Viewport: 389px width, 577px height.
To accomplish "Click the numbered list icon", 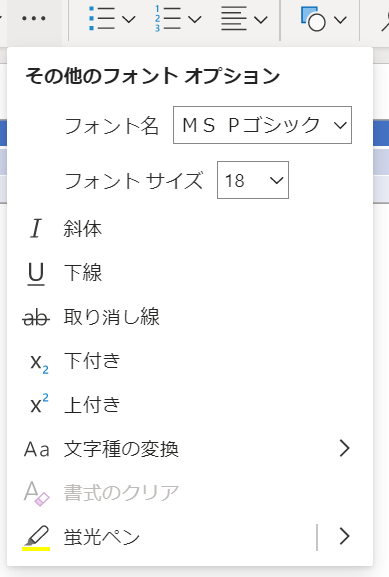I will click(168, 18).
